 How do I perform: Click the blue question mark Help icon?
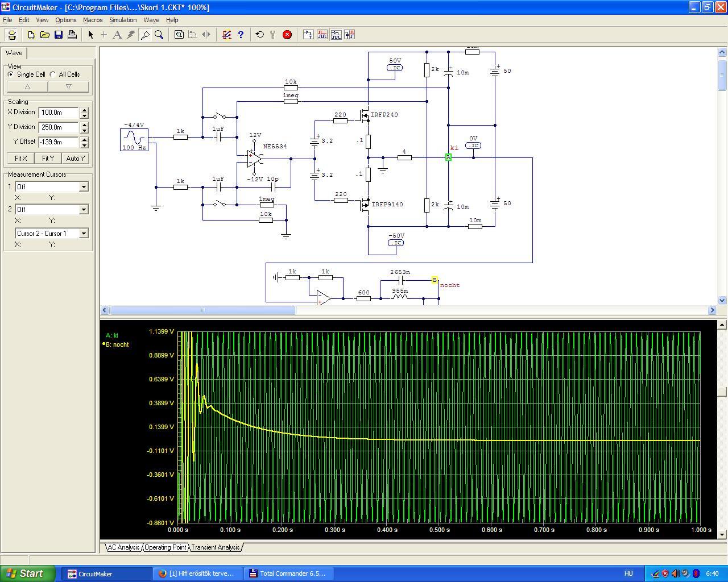click(241, 35)
